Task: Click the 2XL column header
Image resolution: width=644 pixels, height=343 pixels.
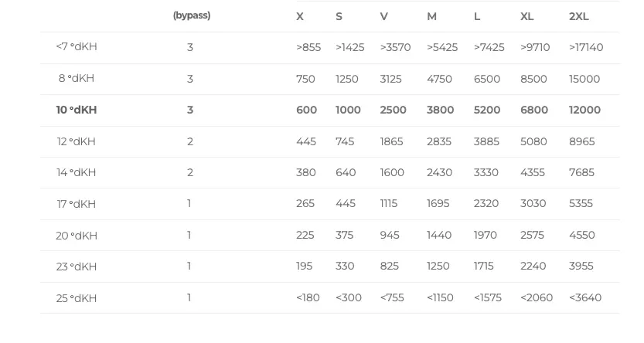Action: point(579,17)
